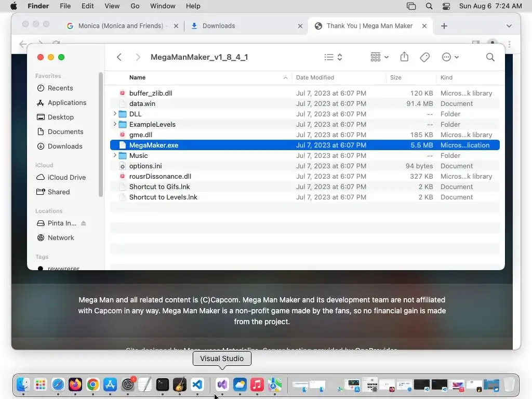Open Safari from the Dock
This screenshot has height=399, width=532.
pos(58,384)
